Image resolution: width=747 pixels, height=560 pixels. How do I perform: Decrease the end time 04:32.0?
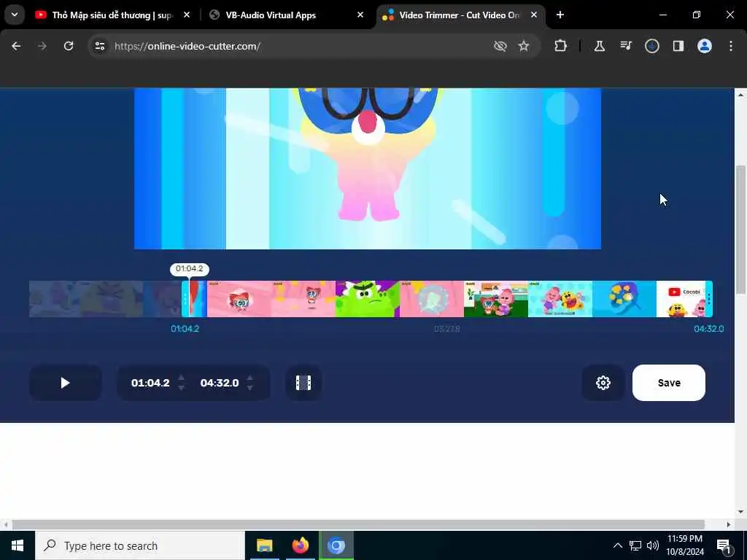(x=250, y=388)
